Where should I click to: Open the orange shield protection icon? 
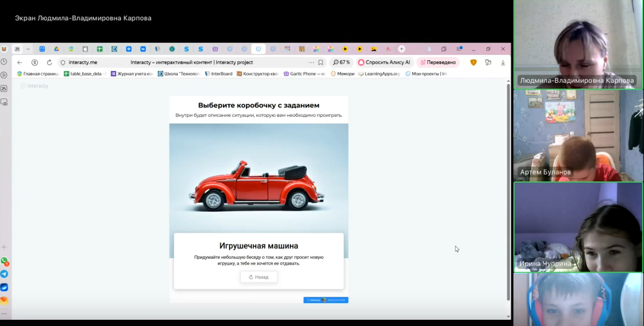[473, 63]
